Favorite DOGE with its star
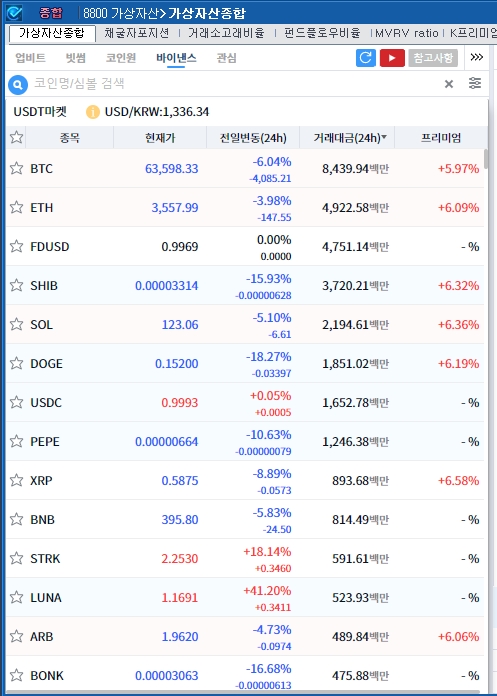Image resolution: width=497 pixels, height=696 pixels. point(16,363)
